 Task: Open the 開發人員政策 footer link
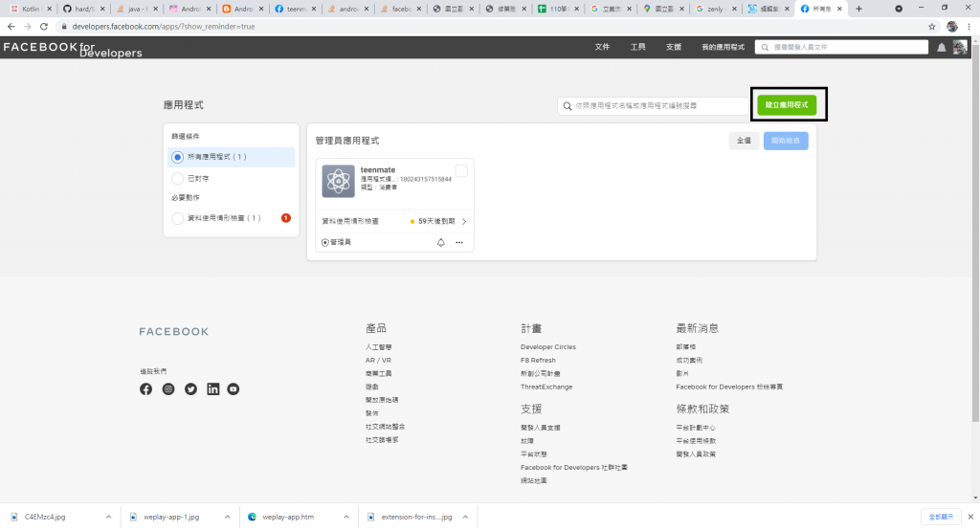point(696,454)
